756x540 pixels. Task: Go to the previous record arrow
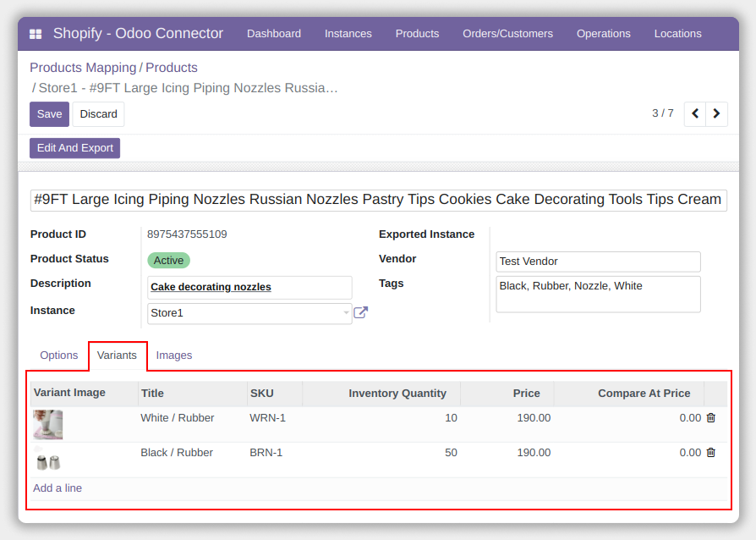click(x=695, y=114)
